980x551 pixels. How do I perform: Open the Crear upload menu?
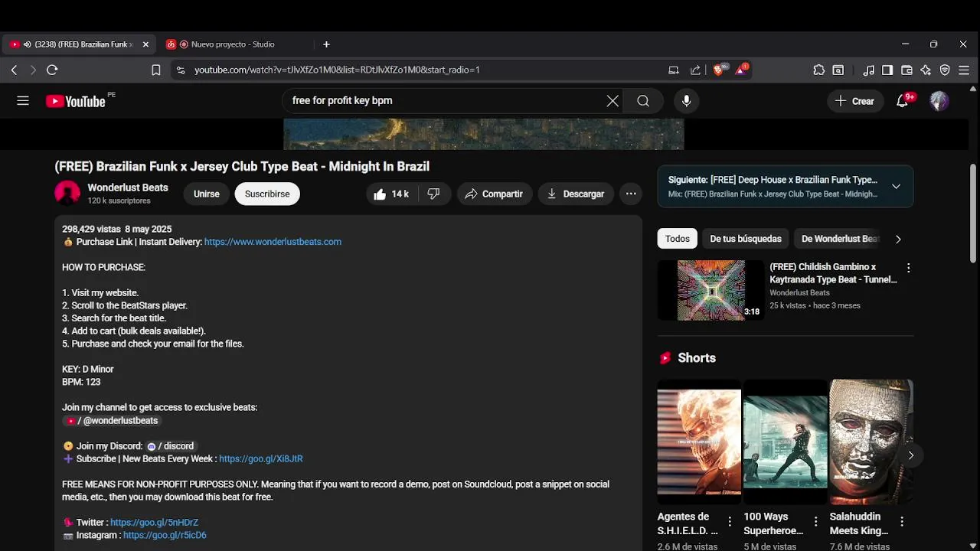[x=854, y=101]
